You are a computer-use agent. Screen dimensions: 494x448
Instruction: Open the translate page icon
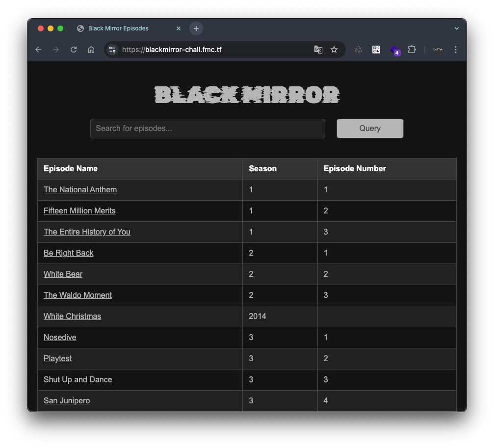[318, 50]
